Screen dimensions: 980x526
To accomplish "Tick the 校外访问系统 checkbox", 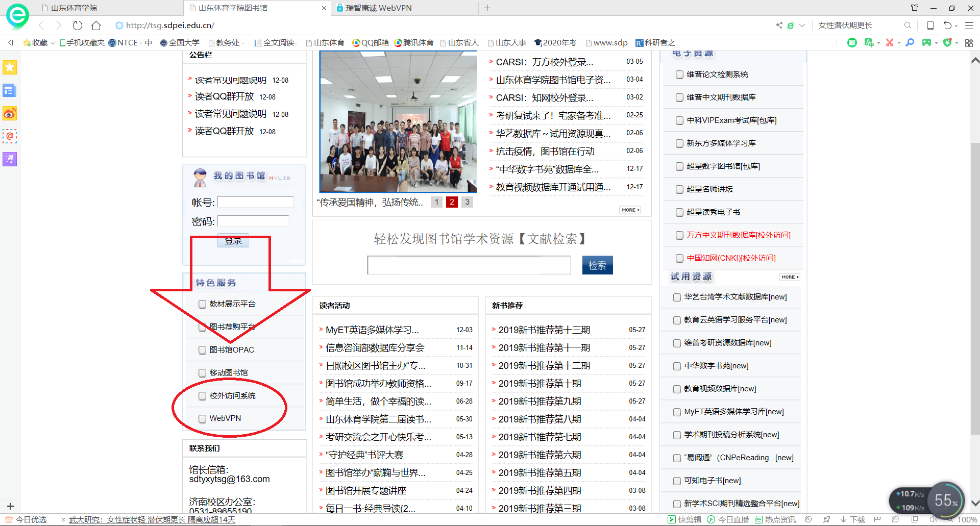I will click(202, 396).
